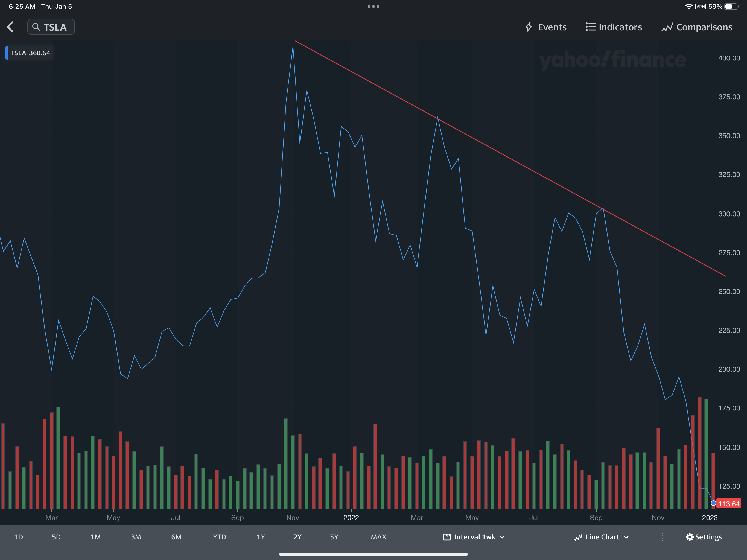This screenshot has width=747, height=560.
Task: Tap the red 113.64 current price marker
Action: pos(728,504)
